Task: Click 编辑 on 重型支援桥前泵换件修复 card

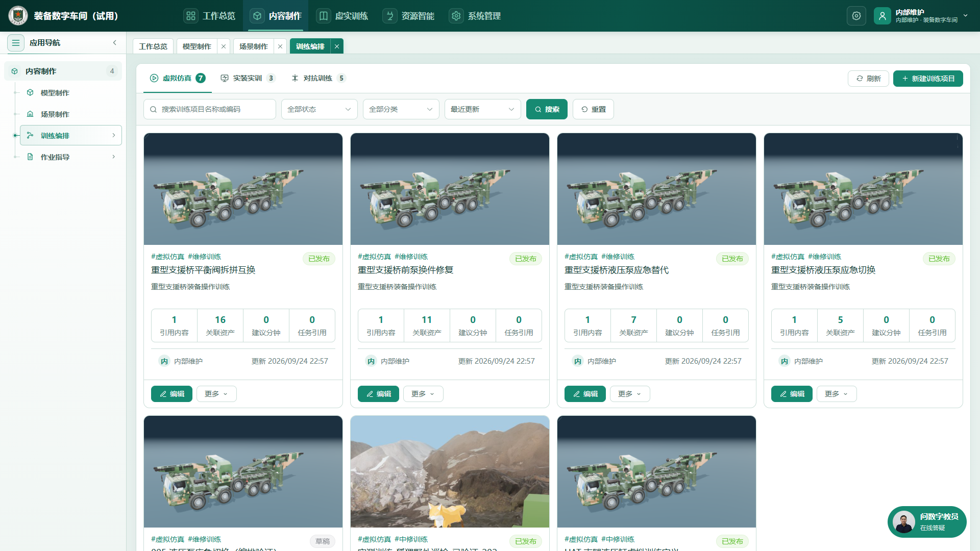Action: [378, 394]
